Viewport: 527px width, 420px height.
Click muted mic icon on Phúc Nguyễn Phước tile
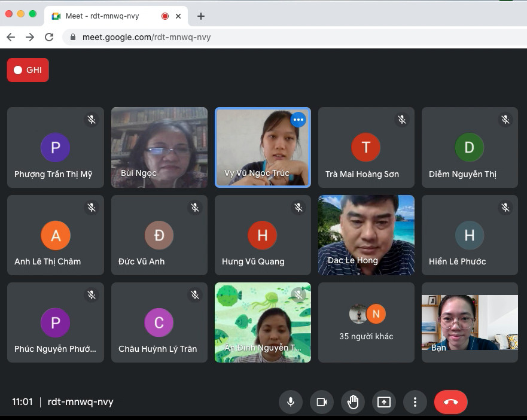click(92, 295)
